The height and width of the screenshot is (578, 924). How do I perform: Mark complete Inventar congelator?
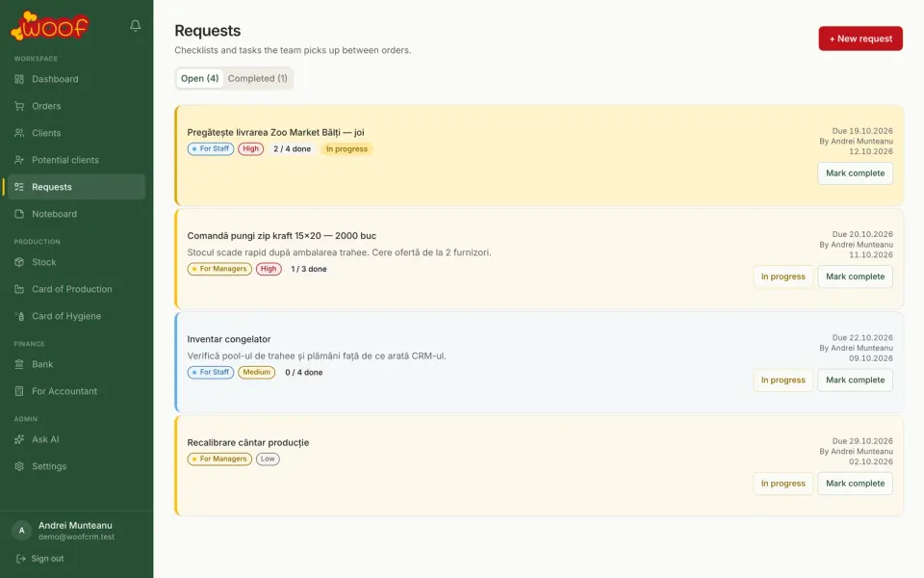click(855, 380)
